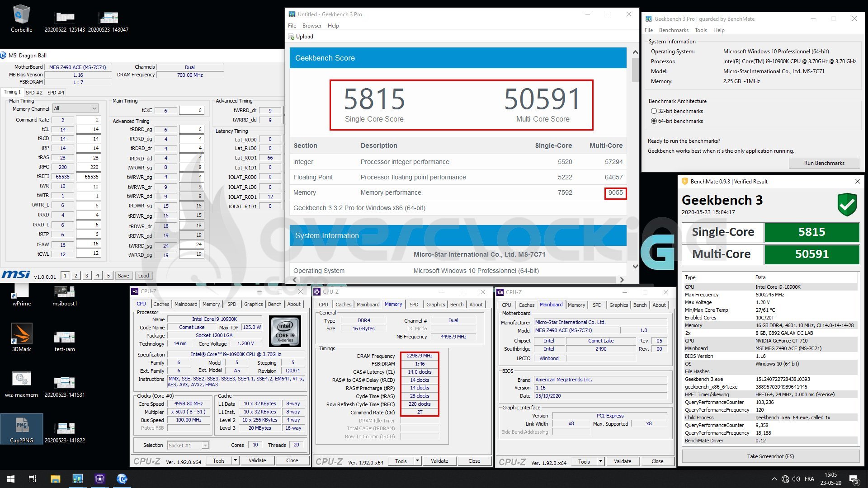Viewport: 868px width, 488px height.
Task: Open Tools menu in BenchMate Geekbench window
Action: [x=701, y=30]
